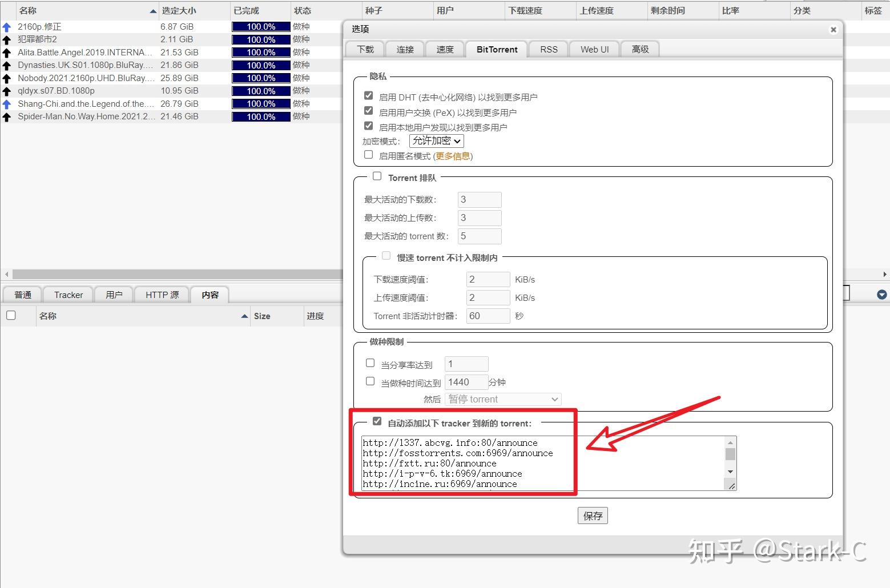Click inside the 最大活动的下载数 input field
This screenshot has height=588, width=890.
point(479,199)
